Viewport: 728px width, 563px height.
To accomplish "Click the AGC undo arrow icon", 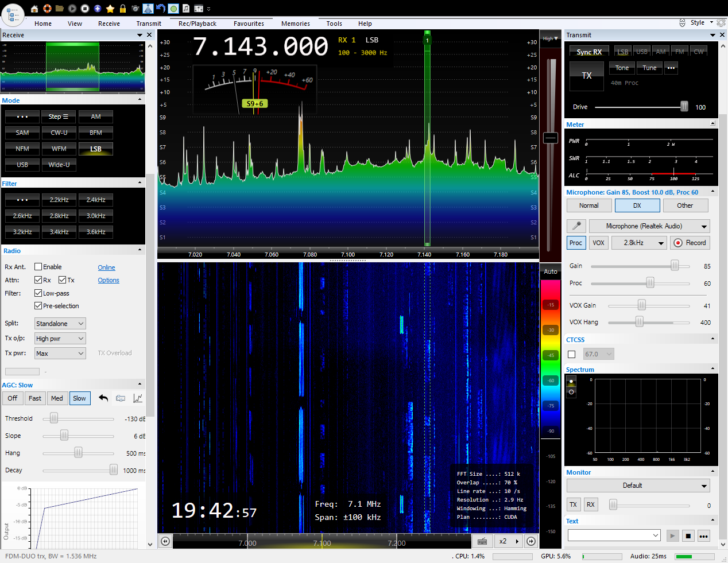I will (103, 398).
